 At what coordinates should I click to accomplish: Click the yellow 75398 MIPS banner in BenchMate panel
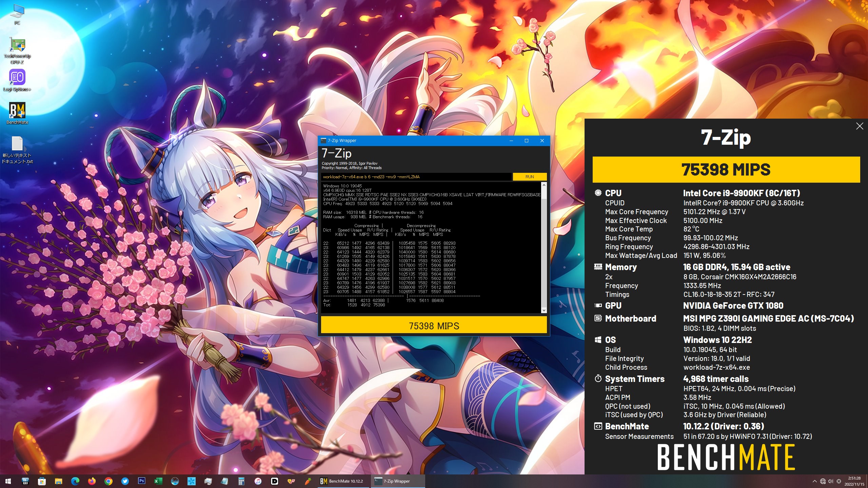[726, 169]
